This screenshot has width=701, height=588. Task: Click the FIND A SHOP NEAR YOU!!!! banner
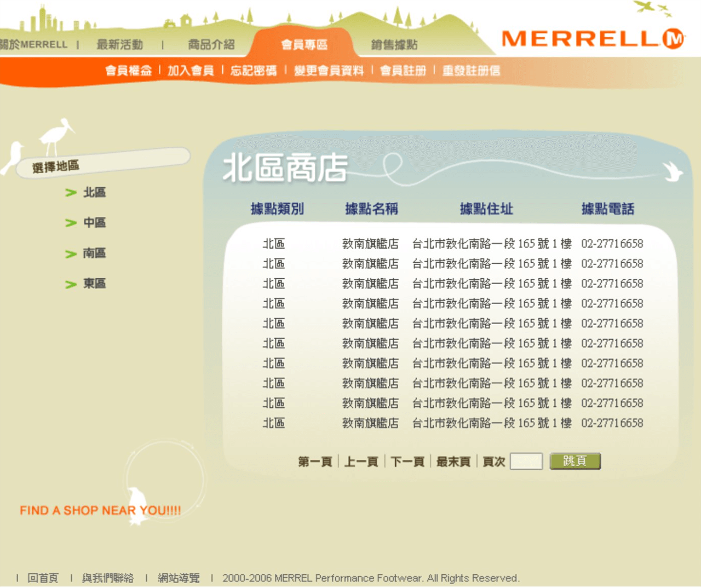pyautogui.click(x=100, y=510)
